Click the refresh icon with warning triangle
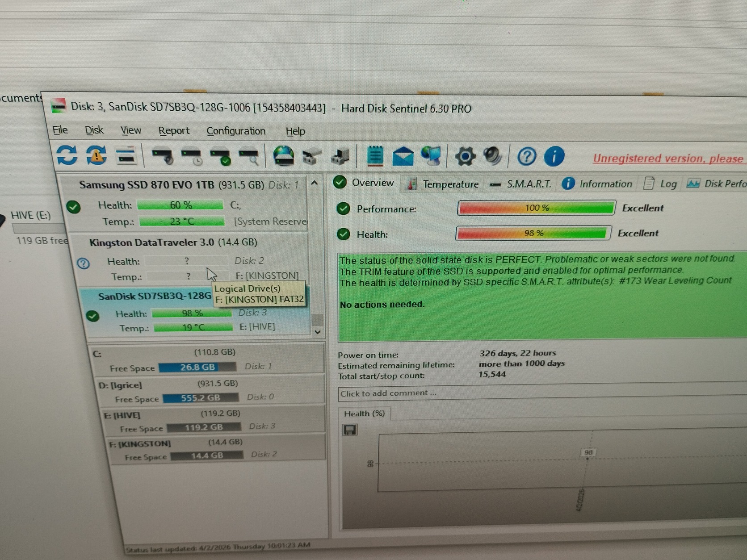The width and height of the screenshot is (747, 560). (x=97, y=155)
